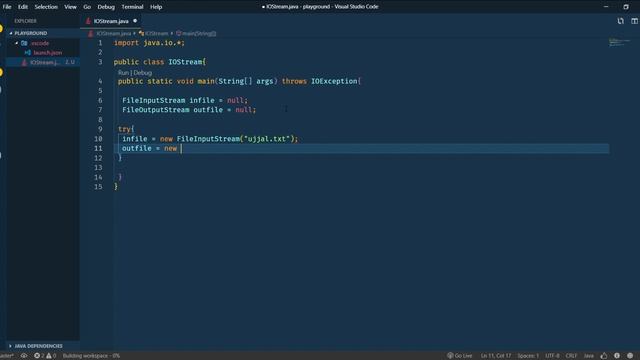This screenshot has width=640, height=360.
Task: Minimize the VS Code window
Action: [x=606, y=7]
